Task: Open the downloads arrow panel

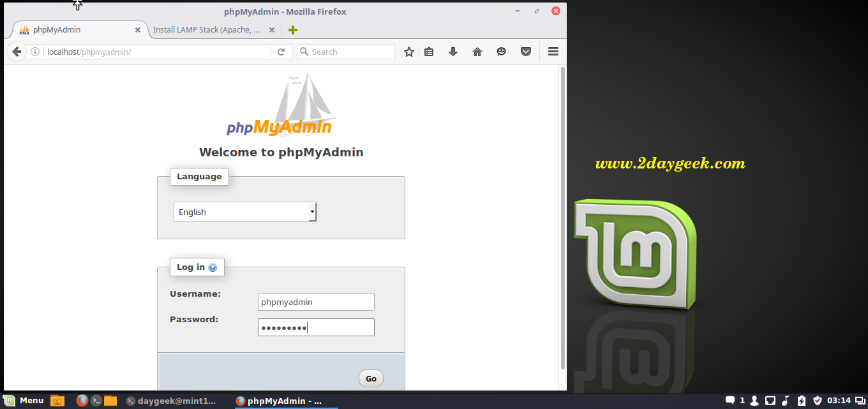Action: click(x=453, y=52)
